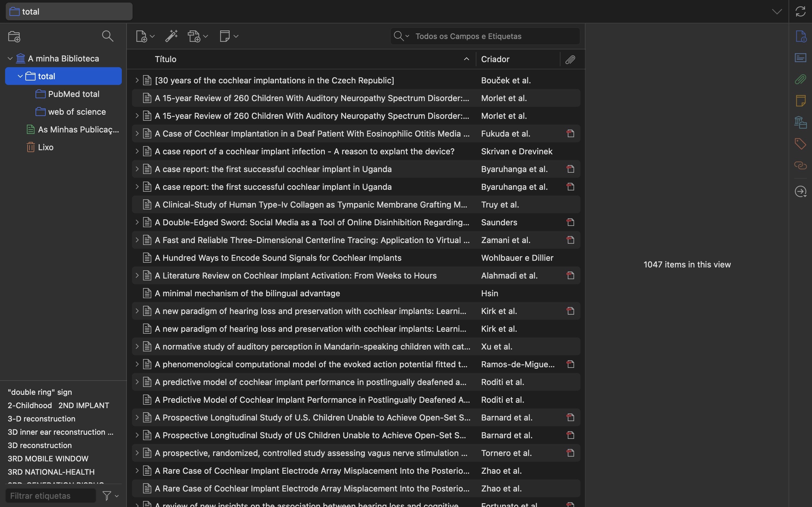Screen dimensions: 812x507
Task: Open the 'web of science' collection
Action: 76,112
